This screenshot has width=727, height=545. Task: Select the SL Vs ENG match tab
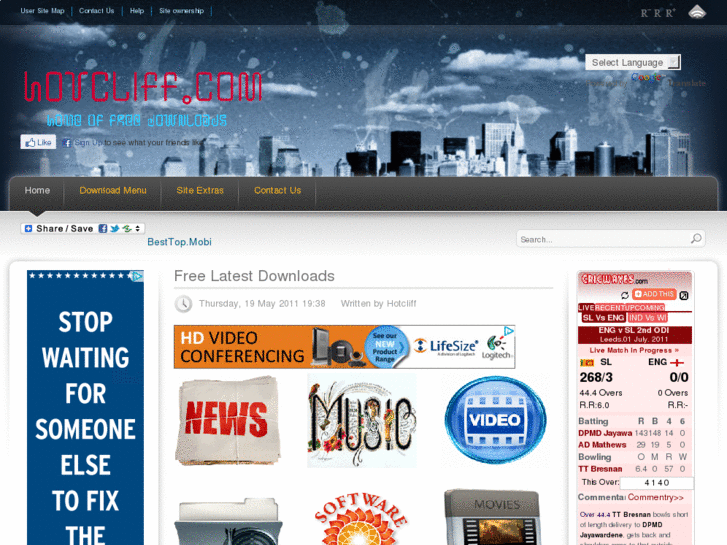tap(603, 318)
